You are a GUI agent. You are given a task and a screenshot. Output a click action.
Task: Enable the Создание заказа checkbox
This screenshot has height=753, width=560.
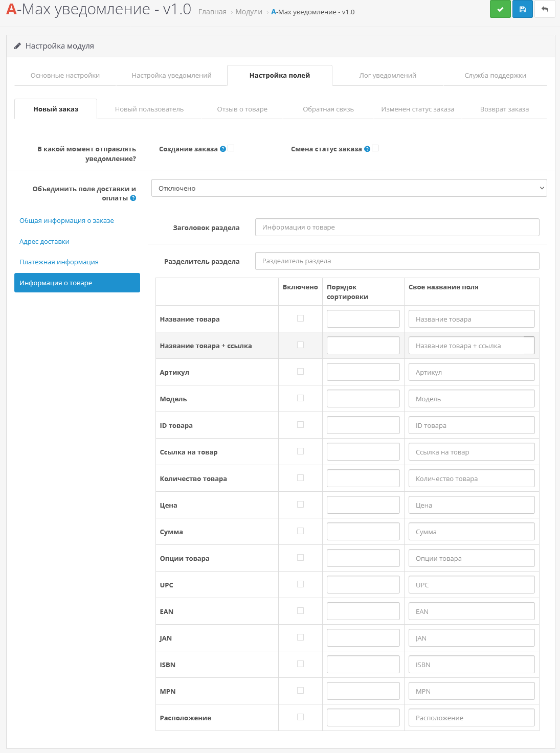pyautogui.click(x=231, y=148)
